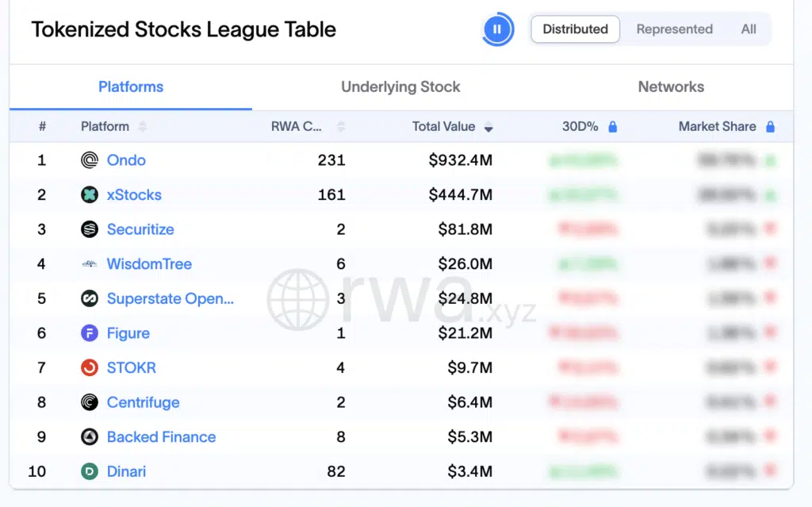
Task: Open the xStocks platform link
Action: coord(134,194)
